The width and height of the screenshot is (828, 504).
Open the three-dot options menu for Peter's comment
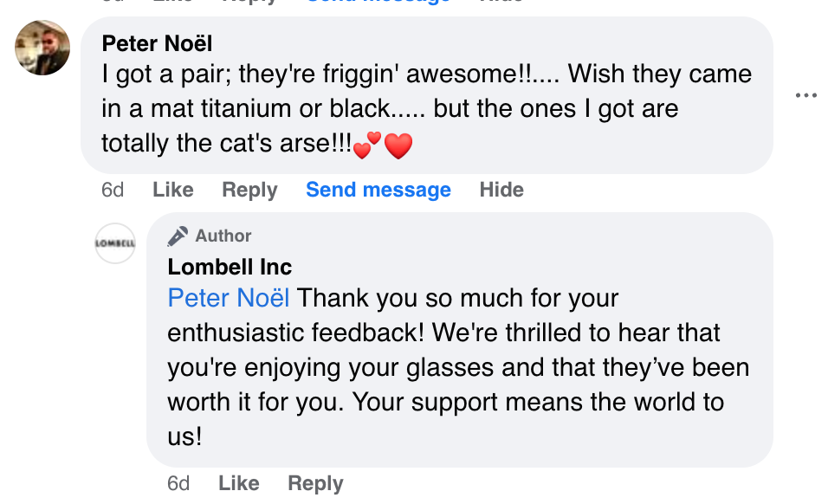tap(805, 95)
